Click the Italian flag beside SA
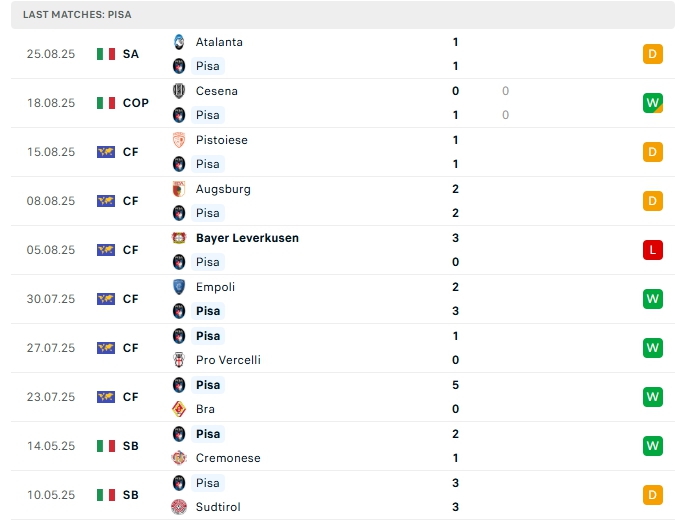 point(106,54)
